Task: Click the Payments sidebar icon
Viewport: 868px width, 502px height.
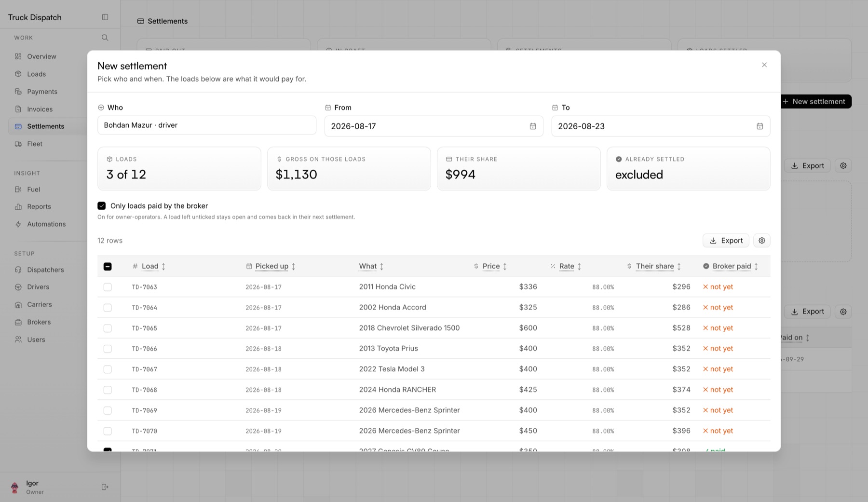Action: click(18, 92)
